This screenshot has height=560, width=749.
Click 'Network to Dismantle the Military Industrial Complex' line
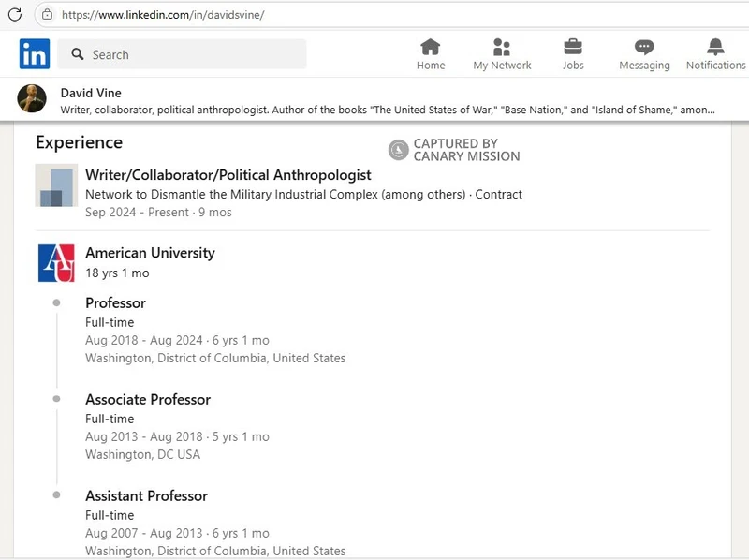303,195
